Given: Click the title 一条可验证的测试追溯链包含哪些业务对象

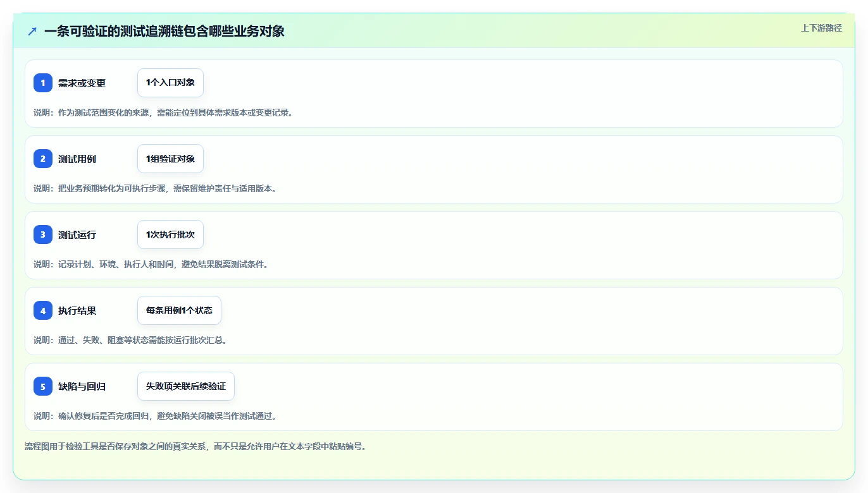Looking at the screenshot, I should pyautogui.click(x=164, y=32).
